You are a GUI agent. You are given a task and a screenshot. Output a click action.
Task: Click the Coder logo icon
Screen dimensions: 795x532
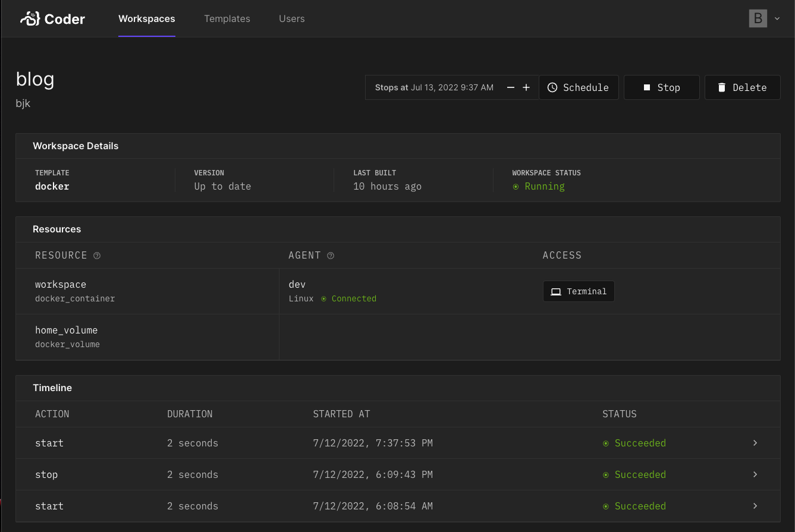pos(30,19)
